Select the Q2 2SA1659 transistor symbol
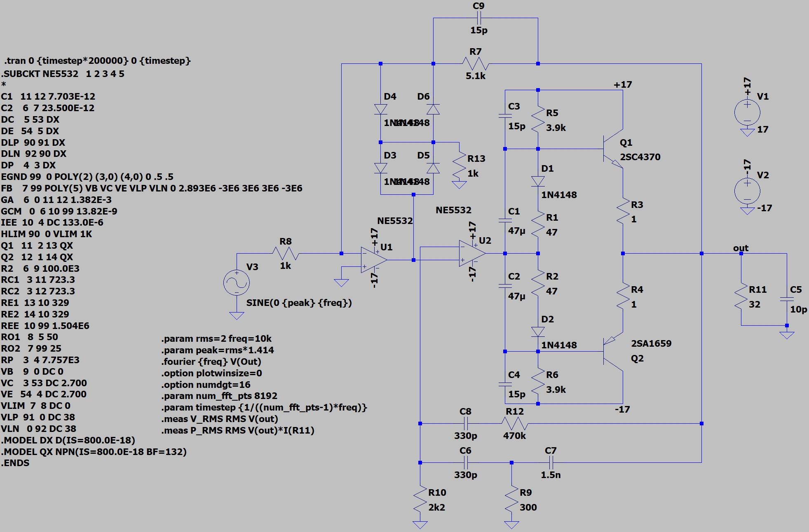Image resolution: width=809 pixels, height=532 pixels. coord(613,352)
